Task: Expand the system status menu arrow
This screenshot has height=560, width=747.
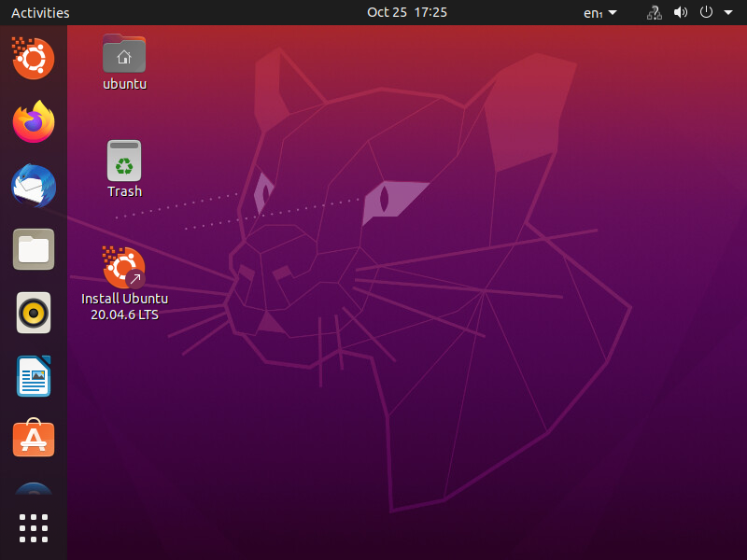Action: (x=726, y=12)
